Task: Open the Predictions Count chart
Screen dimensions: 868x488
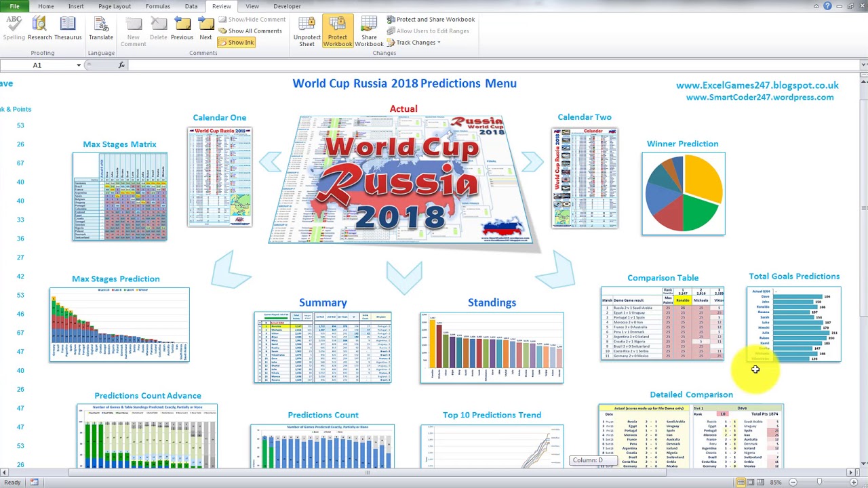Action: tap(322, 446)
